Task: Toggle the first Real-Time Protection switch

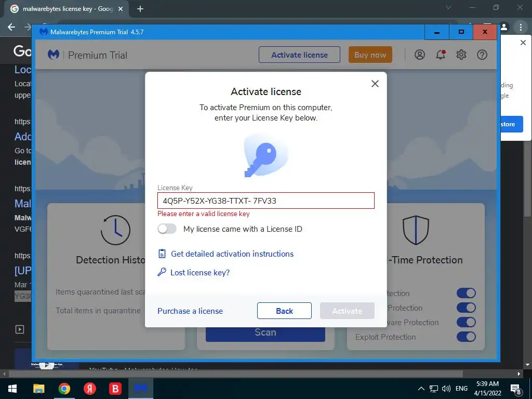Action: point(466,293)
